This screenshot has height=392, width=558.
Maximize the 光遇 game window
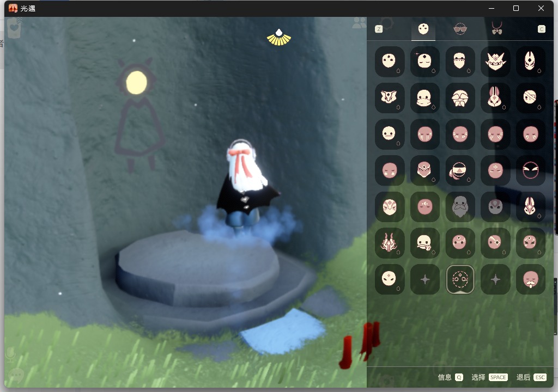[516, 8]
